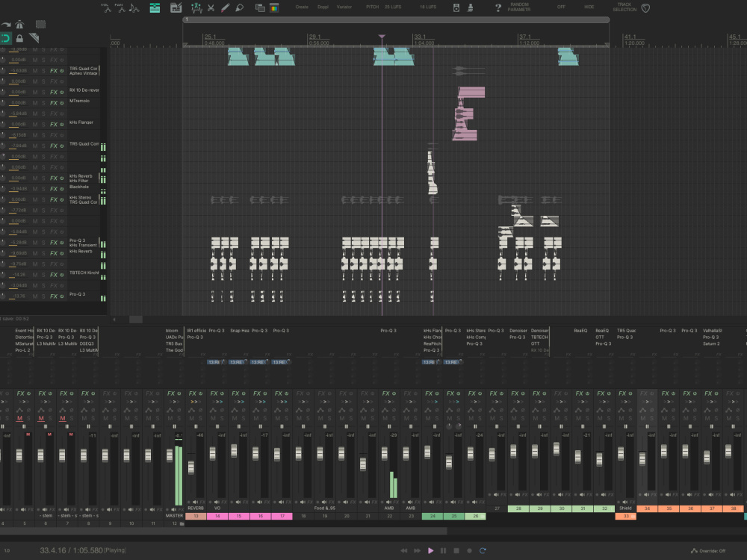Click the time display 33.4.16 / 1:05.580
This screenshot has width=747, height=560.
[72, 550]
